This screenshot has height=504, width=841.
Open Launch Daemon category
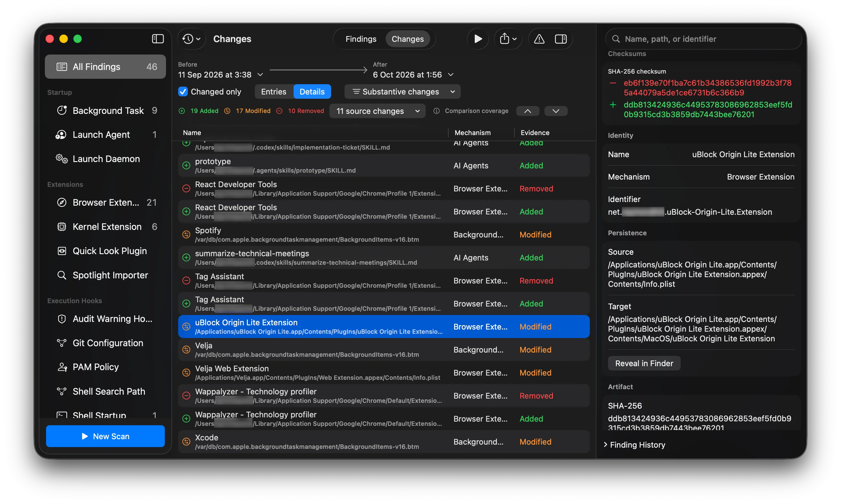pyautogui.click(x=105, y=159)
